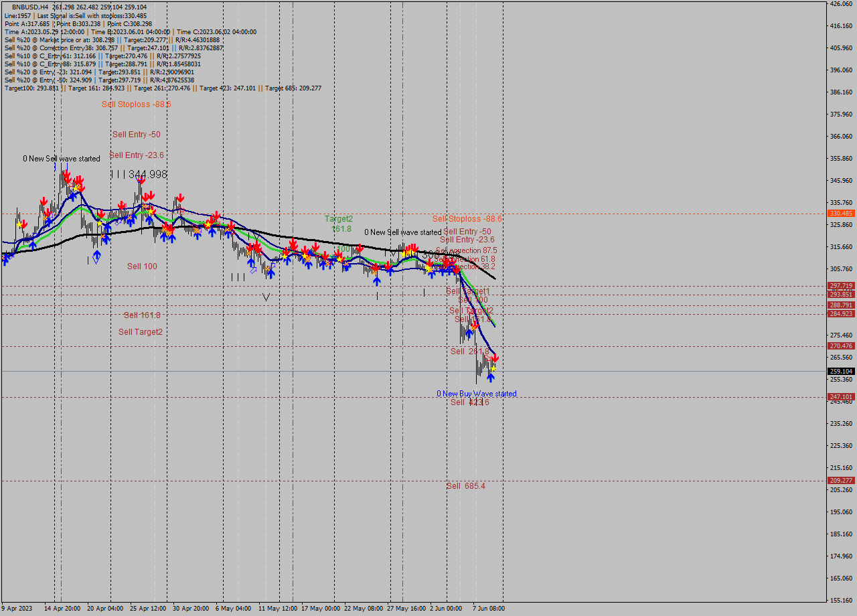This screenshot has height=616, width=857.
Task: Click the 247.101 price tag on axis
Action: (x=841, y=397)
